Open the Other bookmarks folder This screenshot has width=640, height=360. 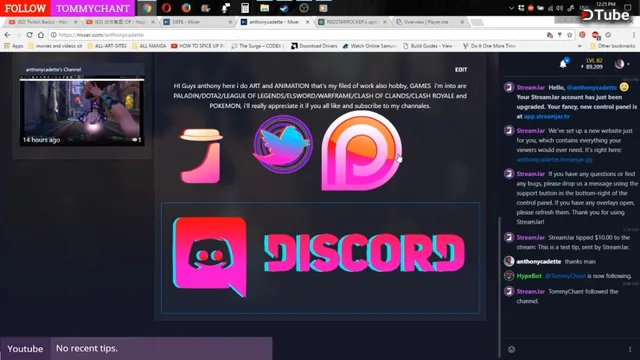click(x=612, y=46)
